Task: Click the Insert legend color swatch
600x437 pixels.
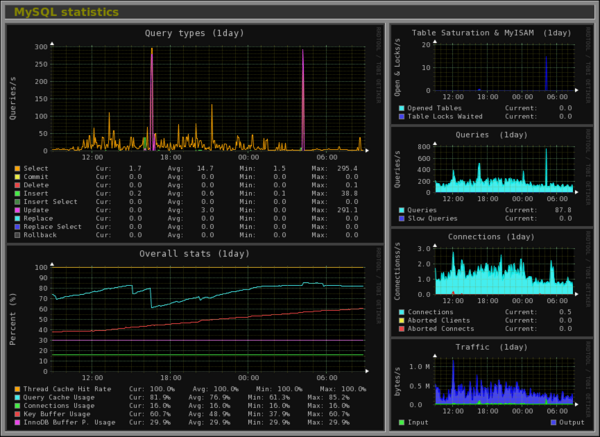Action: coord(17,194)
